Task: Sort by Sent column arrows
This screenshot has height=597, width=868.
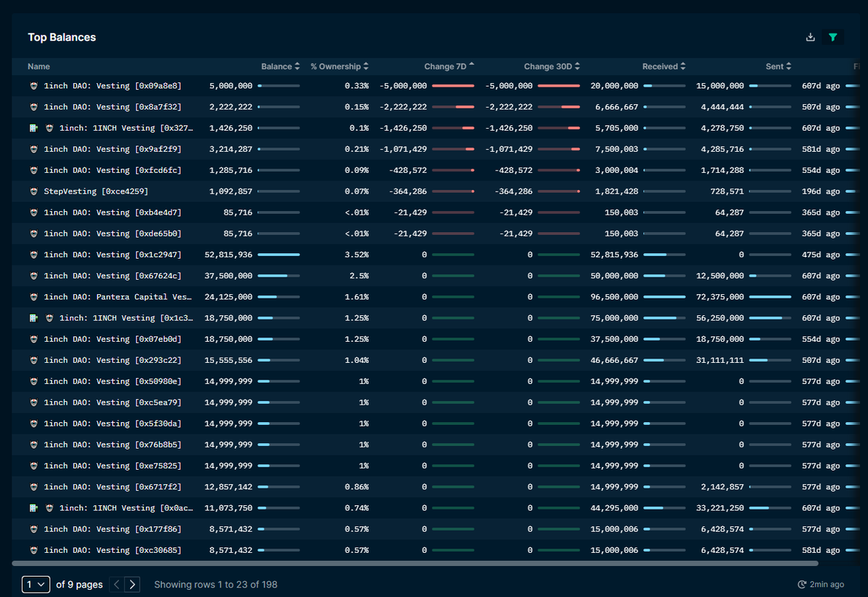Action: pyautogui.click(x=788, y=66)
